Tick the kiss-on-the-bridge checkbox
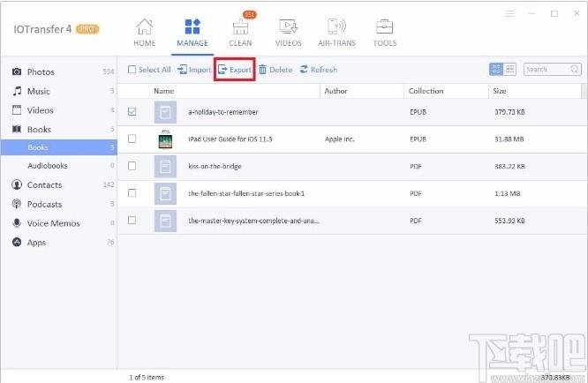The width and height of the screenshot is (588, 383). (132, 166)
